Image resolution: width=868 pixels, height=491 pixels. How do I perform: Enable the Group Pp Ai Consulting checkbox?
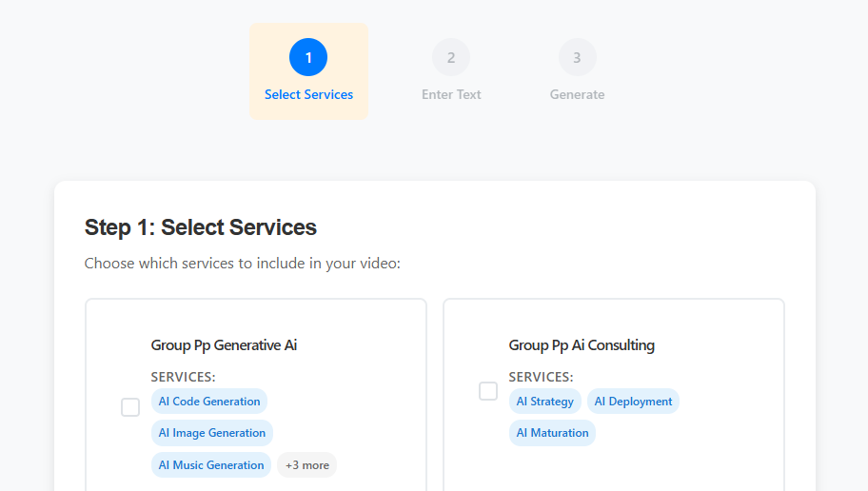click(x=488, y=391)
